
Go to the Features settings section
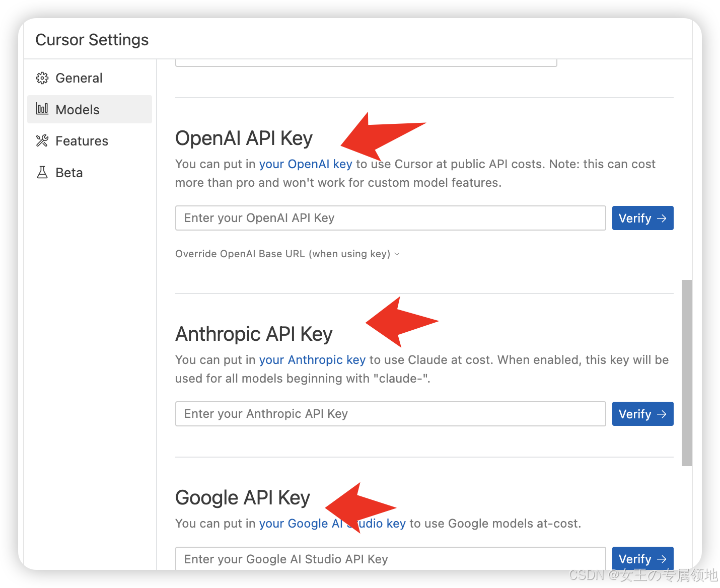[x=90, y=141]
